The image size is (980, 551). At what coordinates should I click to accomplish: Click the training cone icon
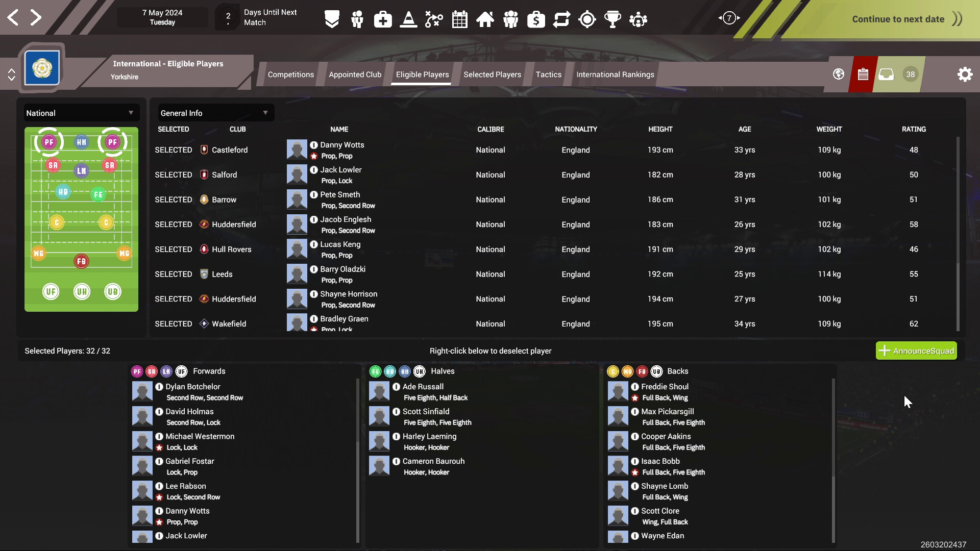click(x=408, y=19)
